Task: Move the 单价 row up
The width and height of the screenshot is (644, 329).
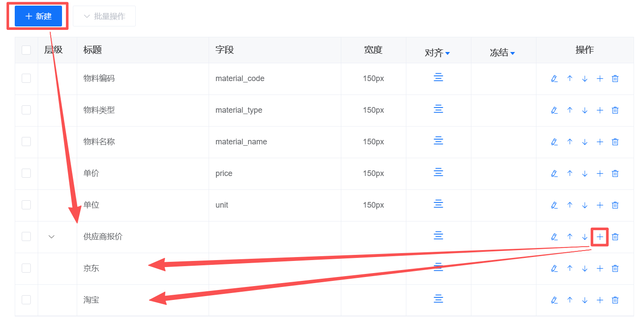Action: point(570,173)
